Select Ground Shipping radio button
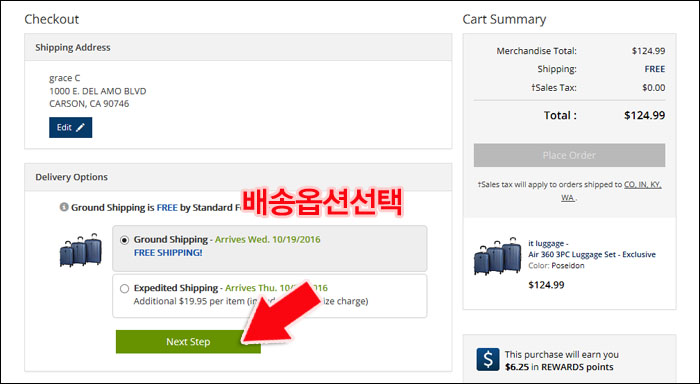The image size is (700, 384). coord(125,240)
